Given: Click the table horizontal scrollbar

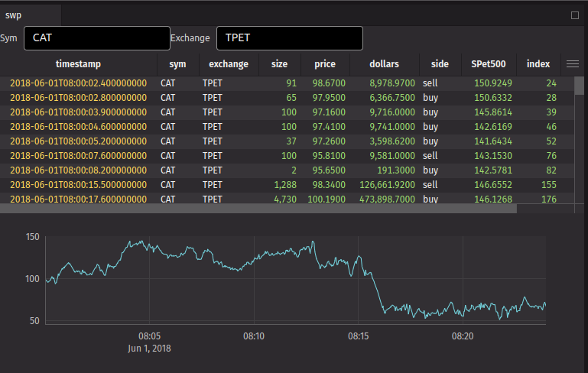Looking at the screenshot, I should 258,208.
